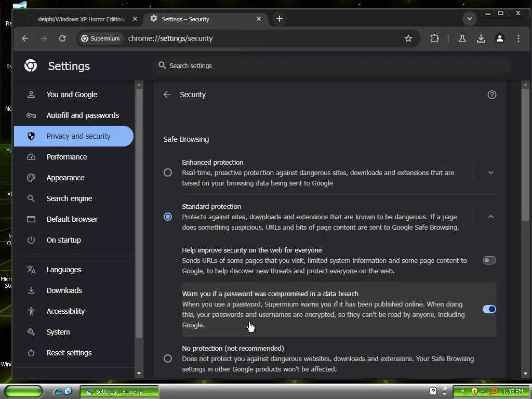Close the delphi/Windows XP Horror Edition tab
532x399 pixels.
135,19
